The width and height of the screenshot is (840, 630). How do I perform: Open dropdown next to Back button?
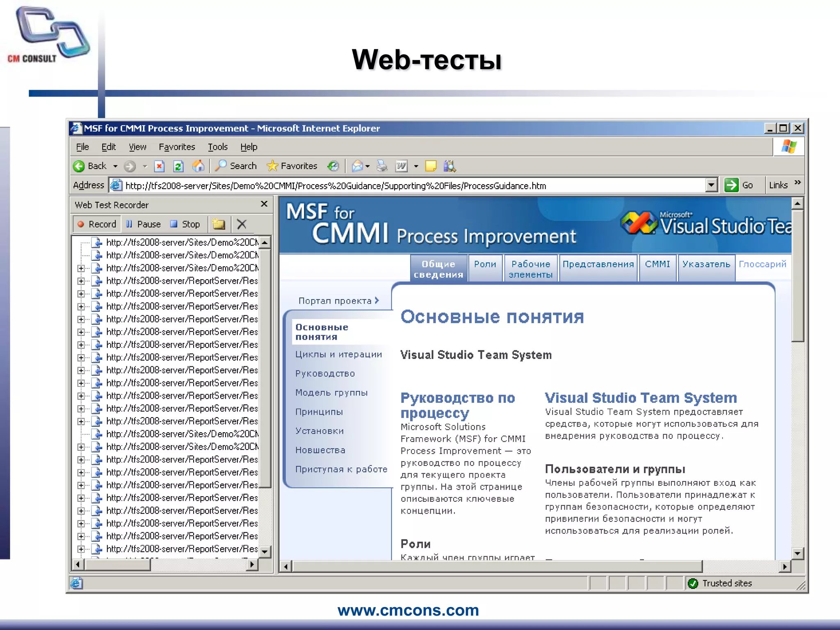[115, 166]
